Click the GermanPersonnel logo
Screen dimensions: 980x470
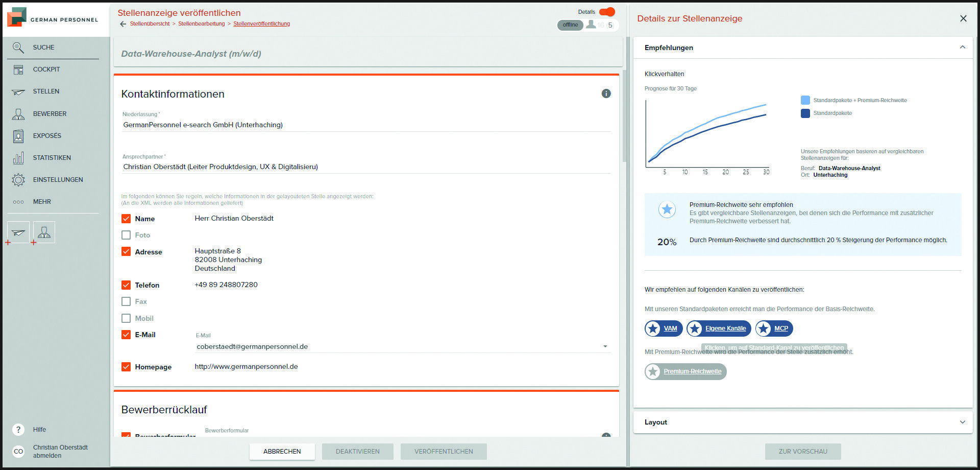53,18
